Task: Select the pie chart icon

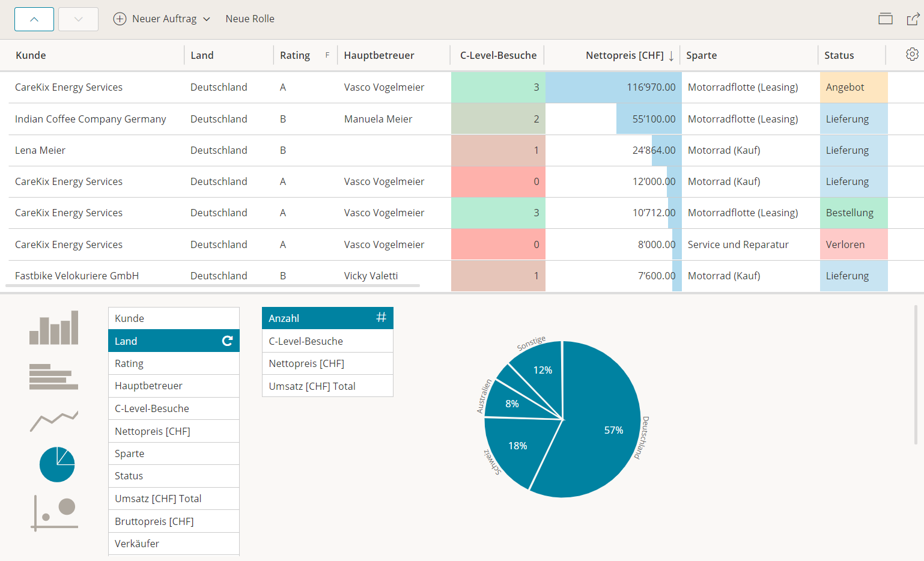Action: [x=57, y=464]
